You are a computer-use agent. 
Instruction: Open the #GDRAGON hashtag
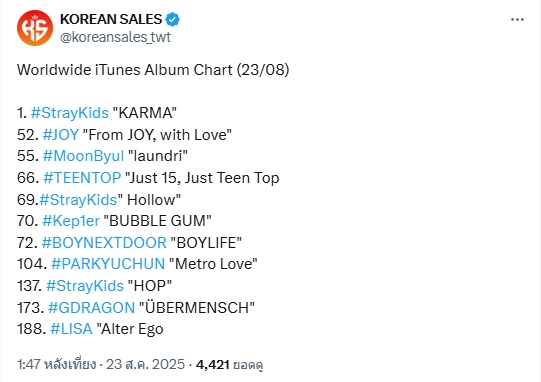click(x=91, y=308)
